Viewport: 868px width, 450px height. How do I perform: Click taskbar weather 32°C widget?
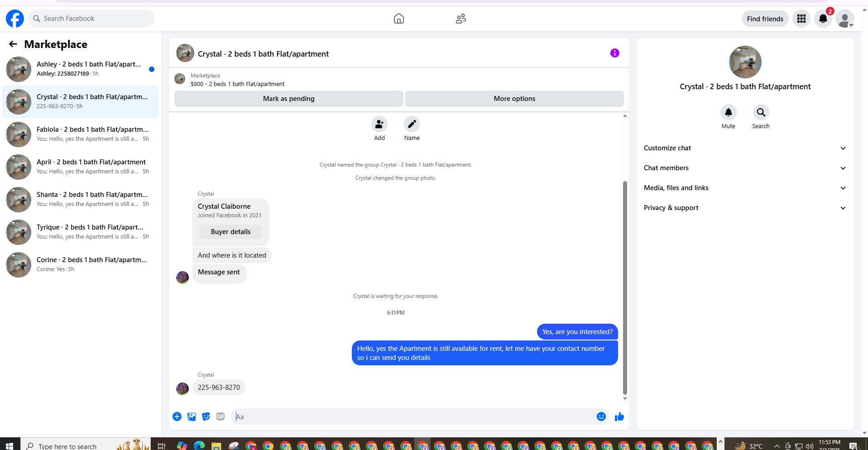click(x=749, y=446)
